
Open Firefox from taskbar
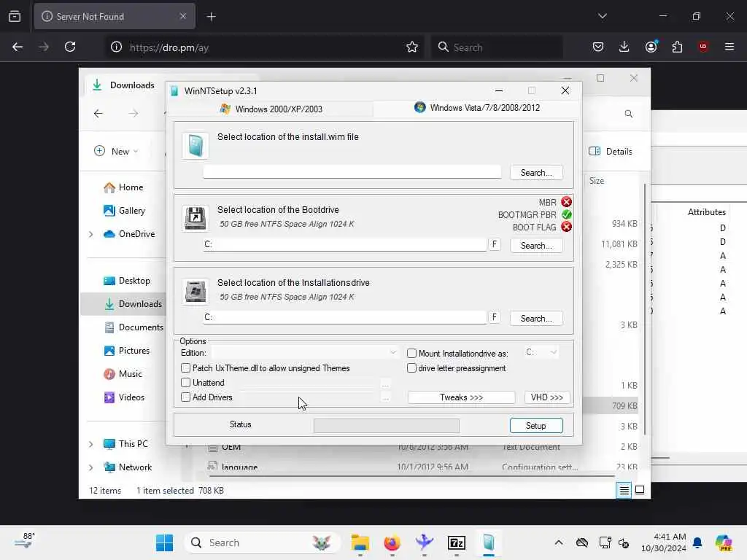click(392, 542)
